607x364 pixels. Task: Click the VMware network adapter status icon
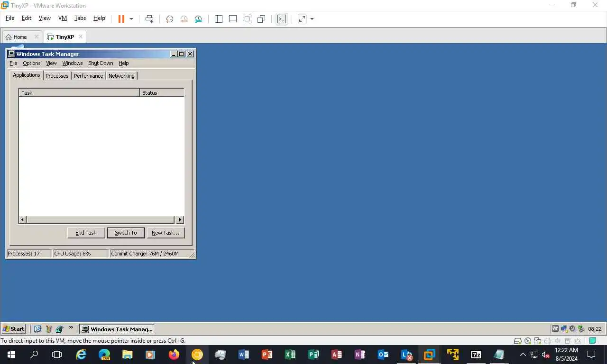point(538,341)
